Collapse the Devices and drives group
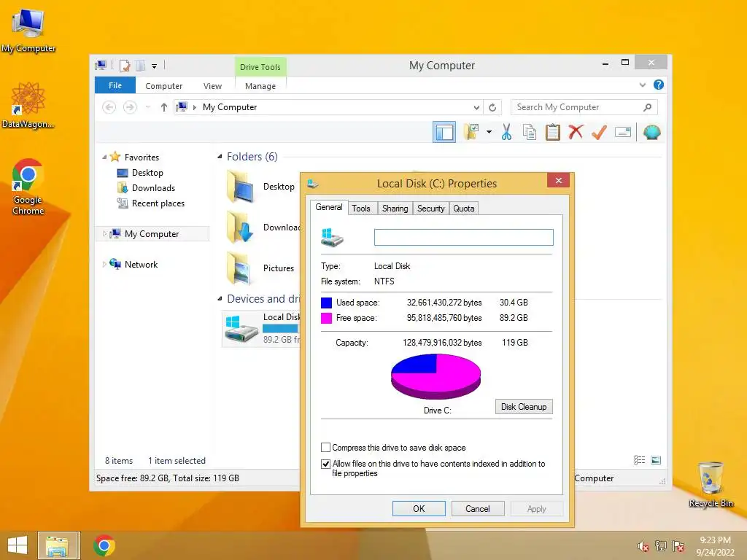This screenshot has height=560, width=747. (x=220, y=298)
